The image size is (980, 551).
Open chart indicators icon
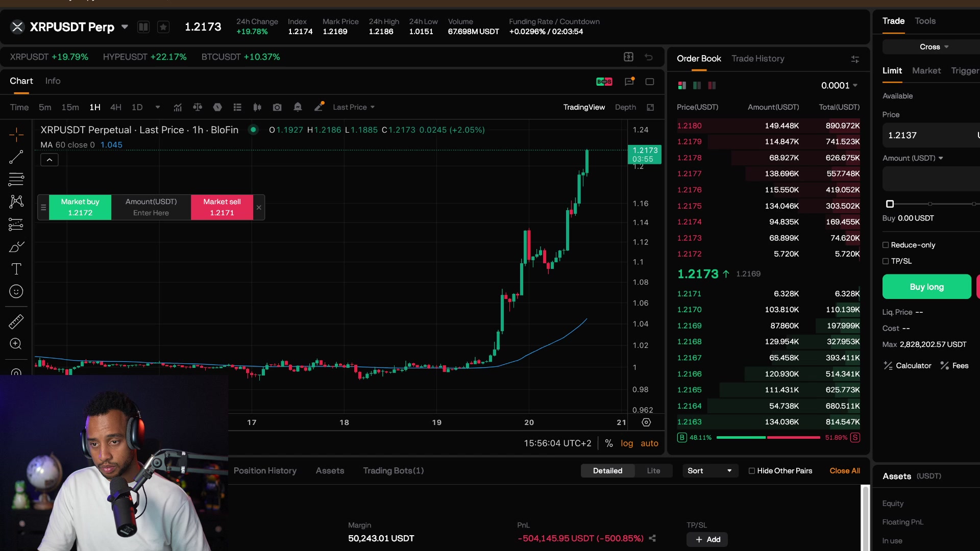(178, 107)
